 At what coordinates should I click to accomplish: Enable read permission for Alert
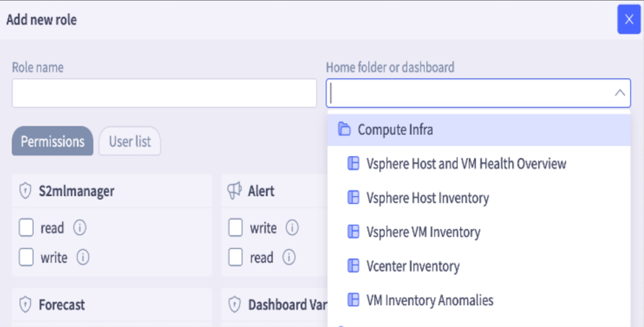[235, 257]
